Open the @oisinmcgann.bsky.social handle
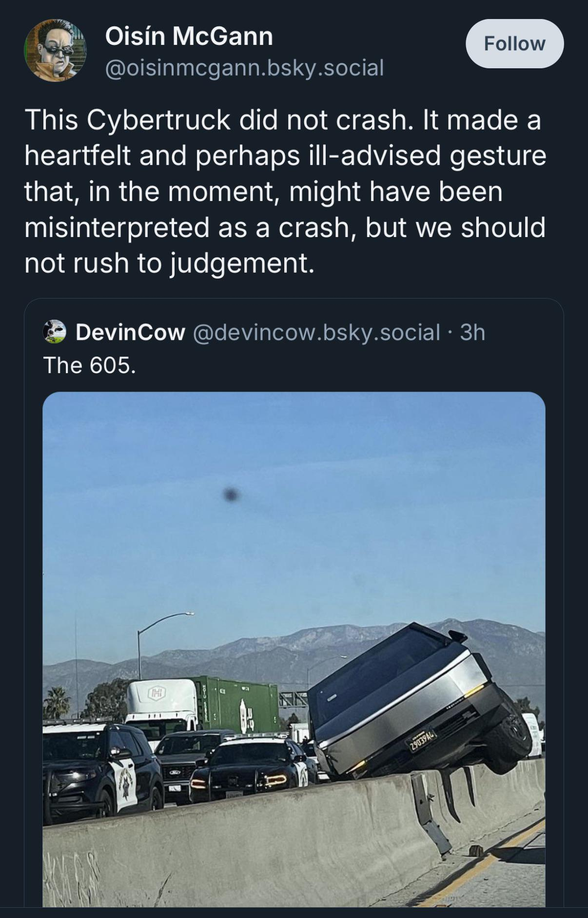Image resolution: width=588 pixels, height=918 pixels. click(x=245, y=67)
